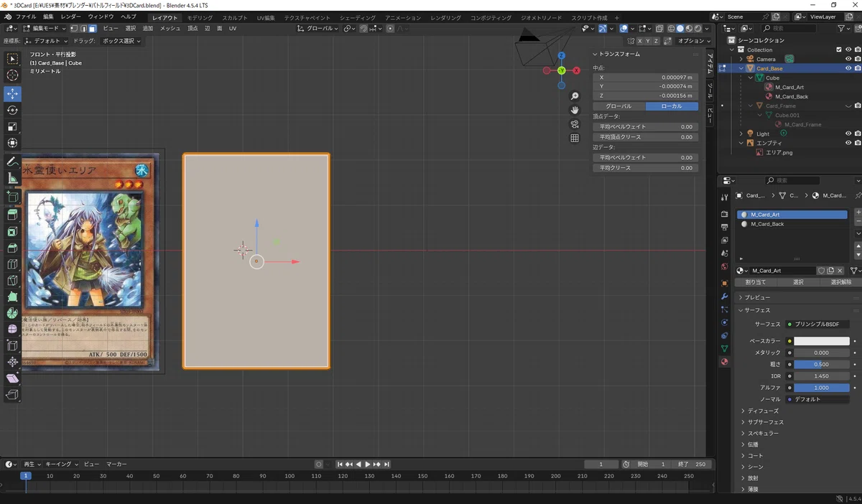Choose the Transform tool in toolbar

tap(13, 143)
